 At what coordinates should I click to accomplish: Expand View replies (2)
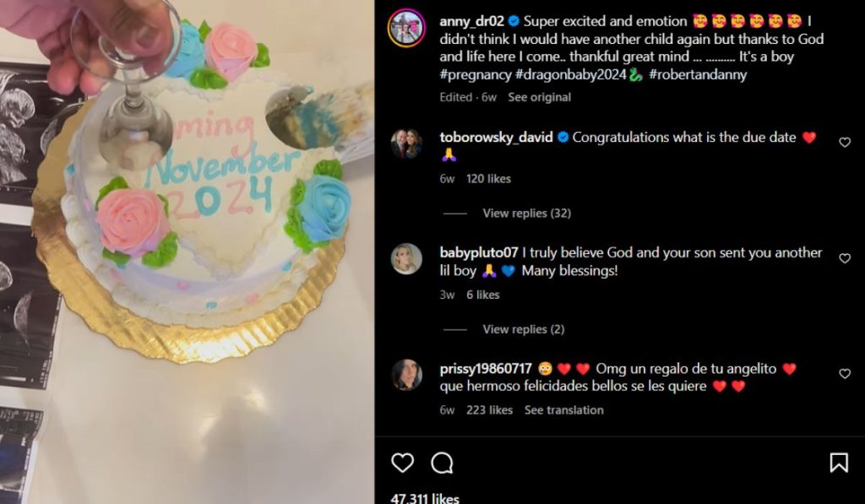pyautogui.click(x=523, y=329)
